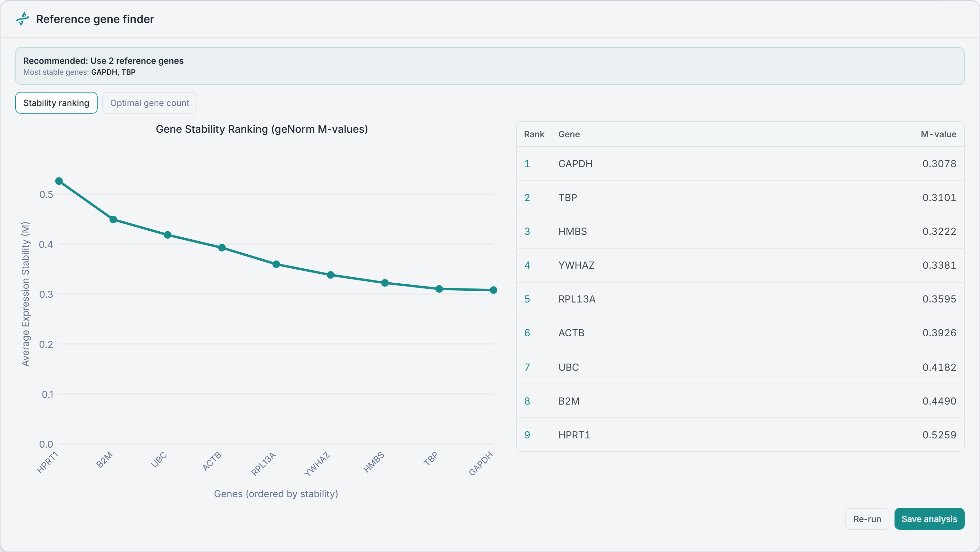
Task: Click the Save analysis button
Action: [929, 519]
